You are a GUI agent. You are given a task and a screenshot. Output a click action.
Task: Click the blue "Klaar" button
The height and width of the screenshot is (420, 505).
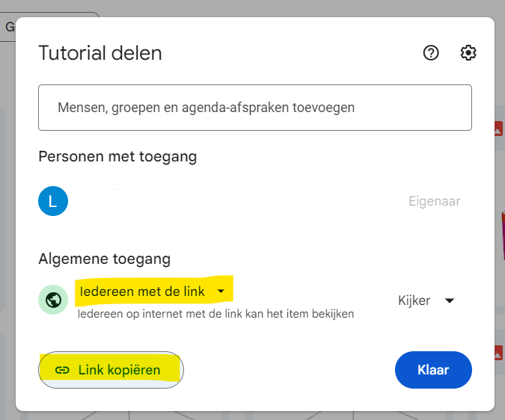(433, 370)
